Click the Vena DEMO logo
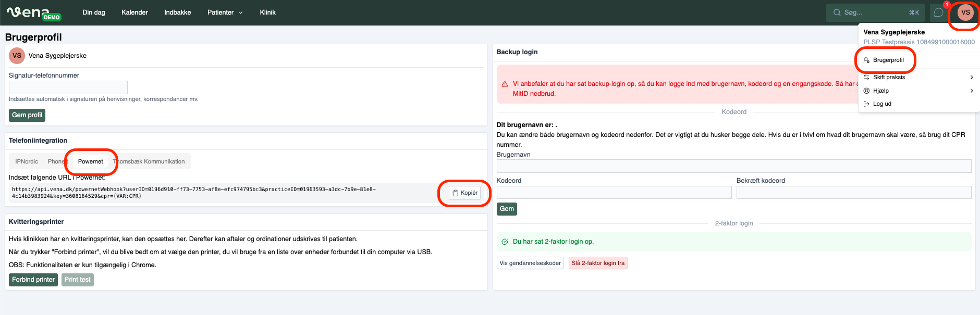980x315 pixels. [x=33, y=12]
